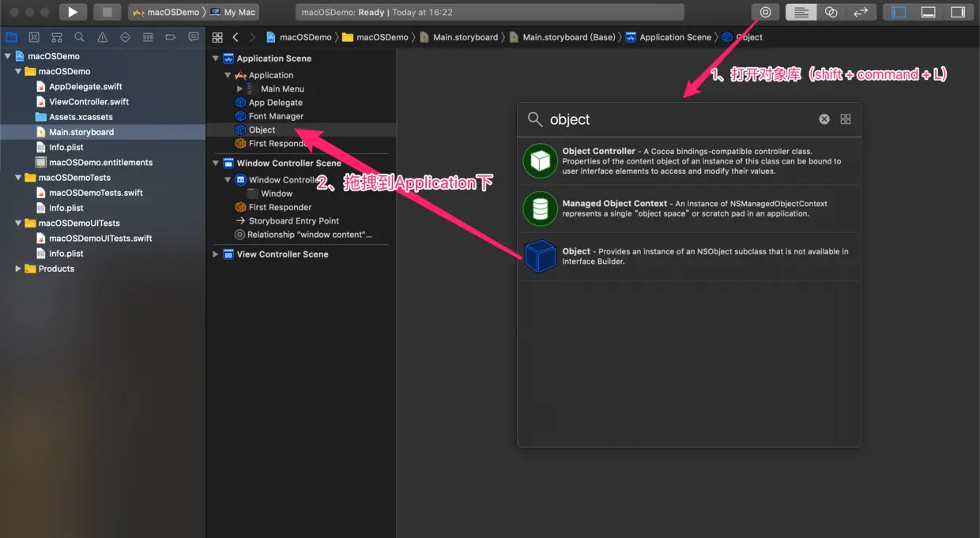Hide the Navigator pane
This screenshot has height=538, width=980.
tap(899, 12)
